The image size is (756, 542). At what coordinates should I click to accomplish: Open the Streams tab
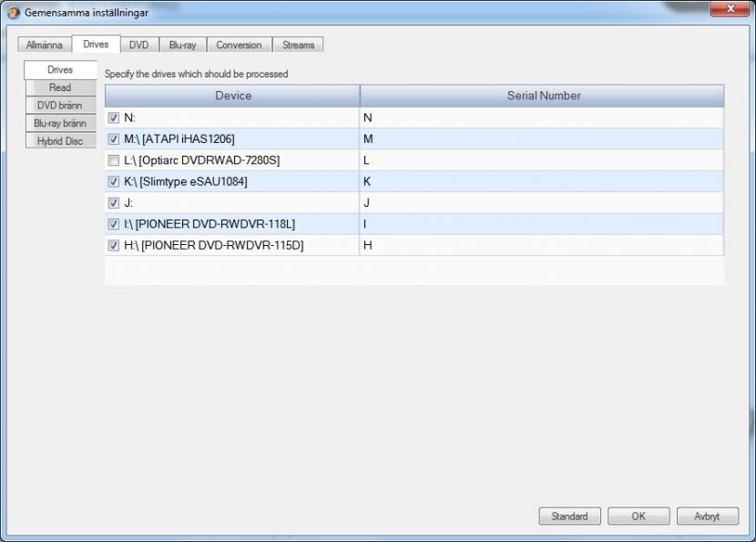click(x=298, y=45)
